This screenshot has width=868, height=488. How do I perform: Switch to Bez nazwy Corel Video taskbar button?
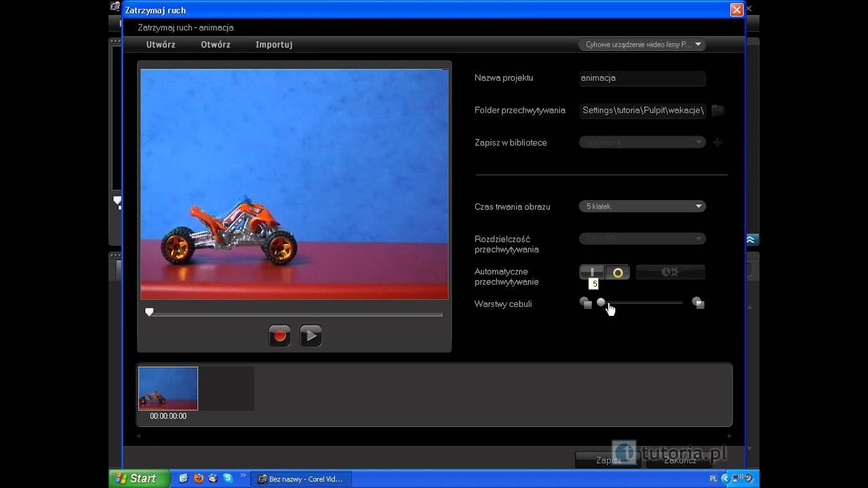(x=301, y=479)
